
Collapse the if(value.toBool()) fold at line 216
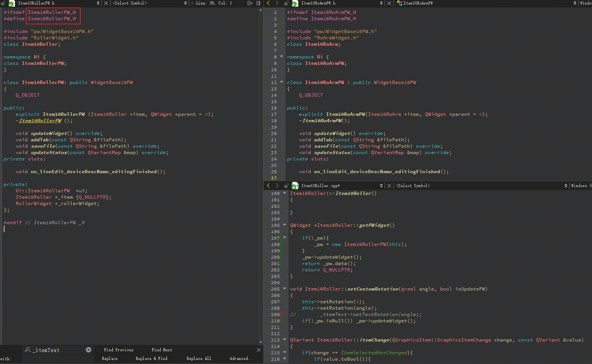[x=285, y=359]
